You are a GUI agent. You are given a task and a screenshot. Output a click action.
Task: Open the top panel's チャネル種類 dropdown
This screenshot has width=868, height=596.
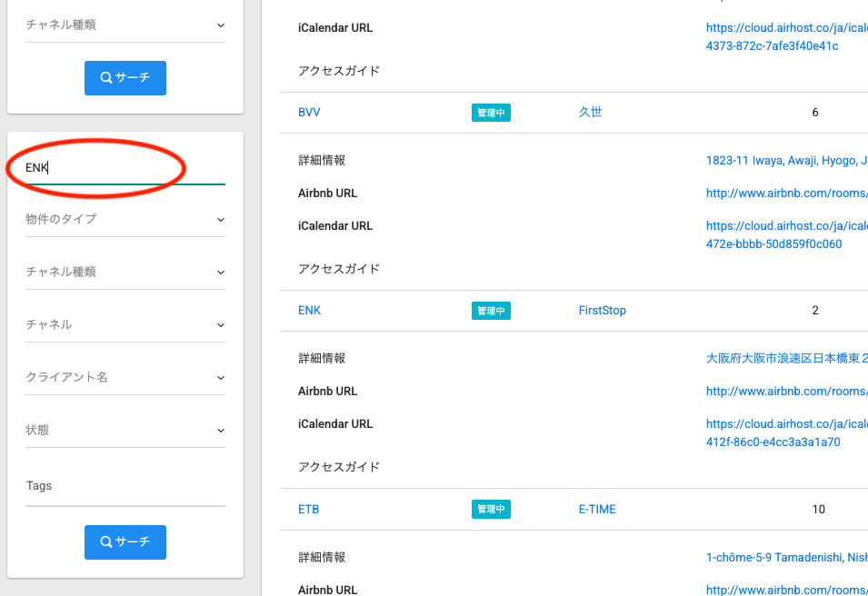(x=125, y=25)
